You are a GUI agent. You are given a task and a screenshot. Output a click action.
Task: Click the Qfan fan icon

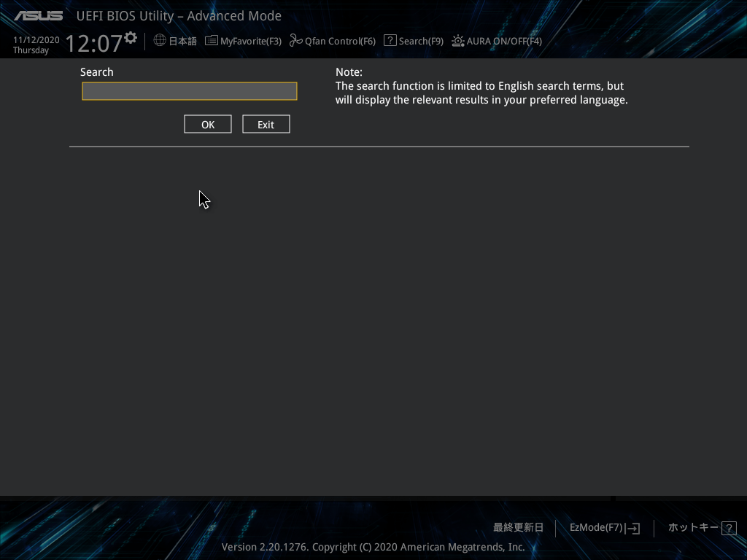tap(296, 41)
